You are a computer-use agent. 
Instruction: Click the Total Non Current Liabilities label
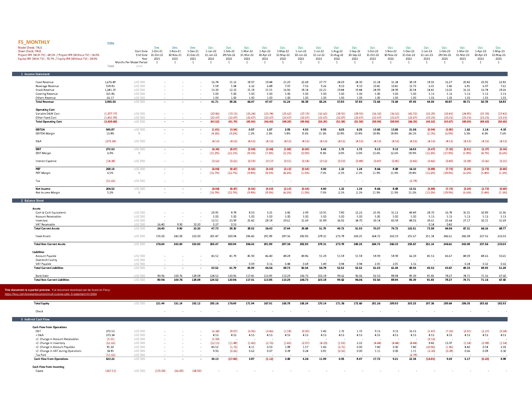[x=52, y=280]
